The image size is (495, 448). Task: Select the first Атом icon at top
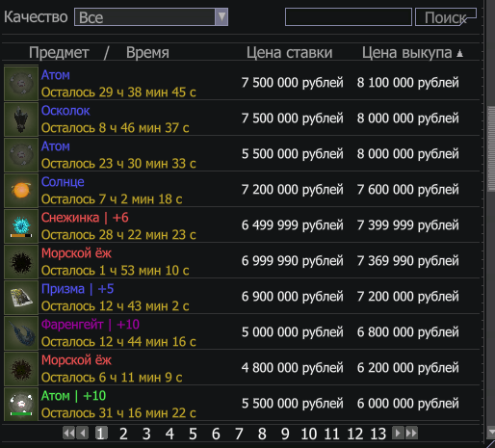(x=21, y=84)
